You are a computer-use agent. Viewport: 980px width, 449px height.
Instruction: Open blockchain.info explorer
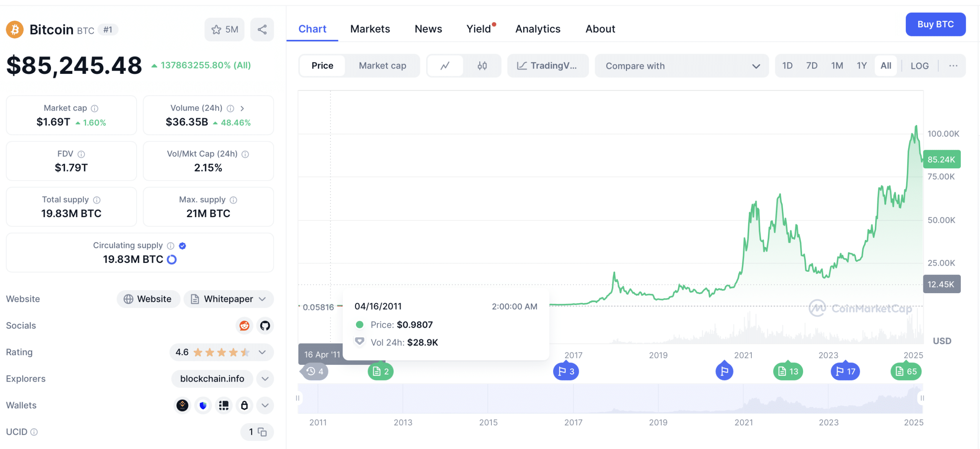tap(212, 379)
